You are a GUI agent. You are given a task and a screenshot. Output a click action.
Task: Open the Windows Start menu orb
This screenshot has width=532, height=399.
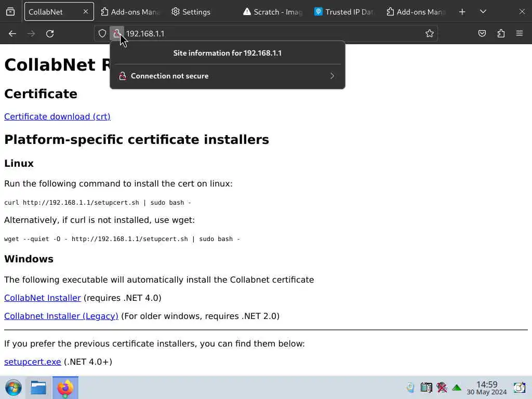[x=13, y=388]
